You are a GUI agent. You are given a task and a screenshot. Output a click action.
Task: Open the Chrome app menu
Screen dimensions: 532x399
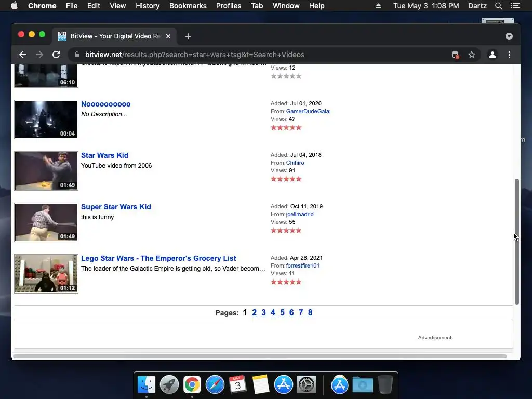(x=42, y=6)
